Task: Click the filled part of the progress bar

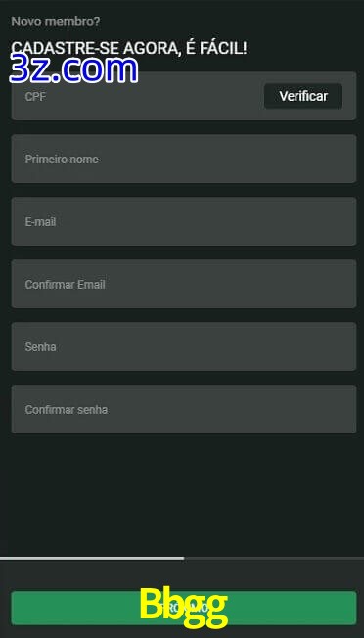Action: click(x=92, y=558)
